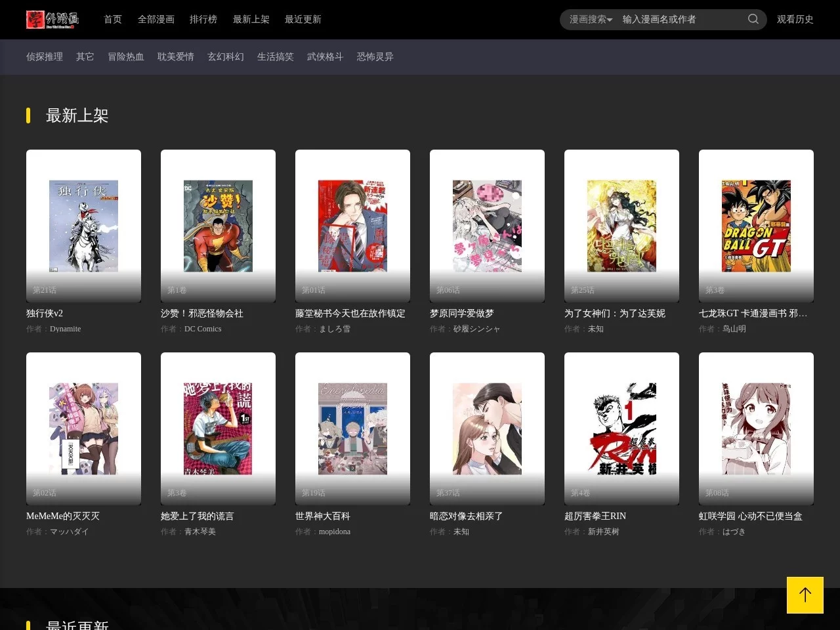Click the 梦原同学爱做梦 title link

(462, 314)
